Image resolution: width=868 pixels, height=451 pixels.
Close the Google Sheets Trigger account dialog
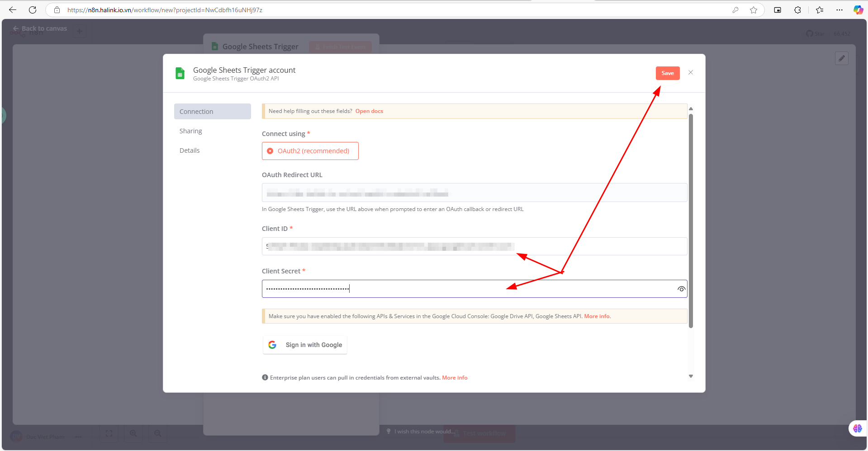click(691, 72)
